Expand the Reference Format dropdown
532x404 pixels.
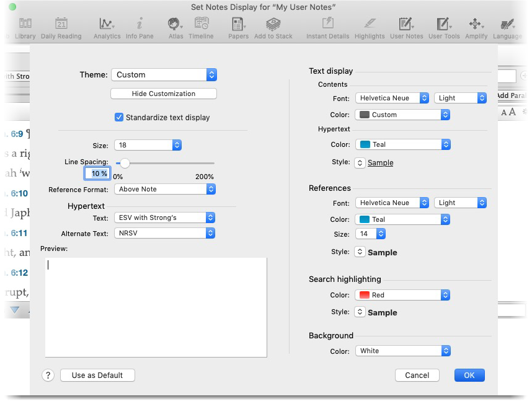click(164, 189)
